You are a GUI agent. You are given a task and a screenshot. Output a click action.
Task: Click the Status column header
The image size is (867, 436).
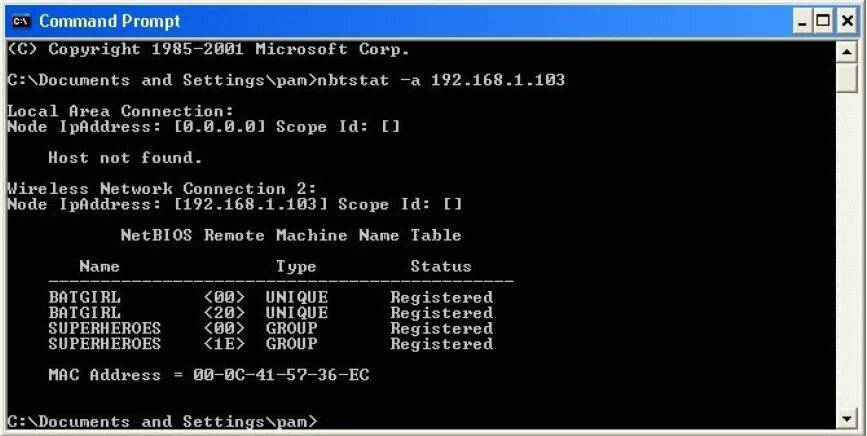[x=440, y=267]
